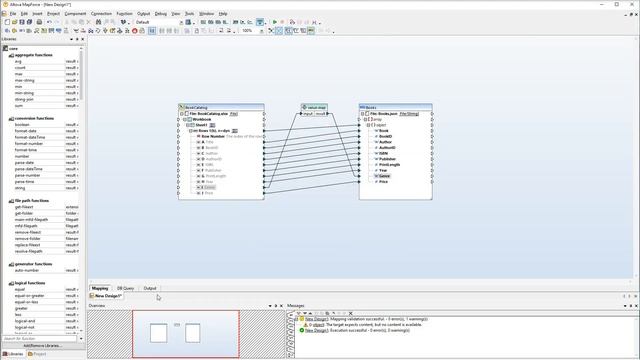Click the Search for function input field
This screenshot has width=640, height=360.
coord(40,339)
